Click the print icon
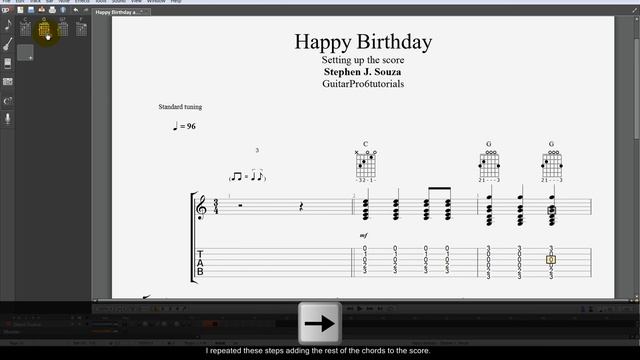 coord(52,10)
